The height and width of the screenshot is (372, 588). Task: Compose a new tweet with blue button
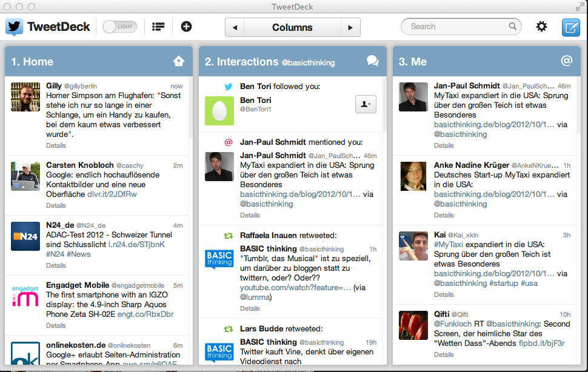pyautogui.click(x=570, y=27)
